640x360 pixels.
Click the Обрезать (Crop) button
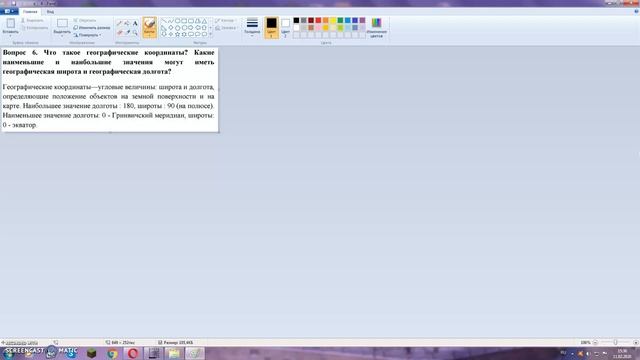(85, 20)
